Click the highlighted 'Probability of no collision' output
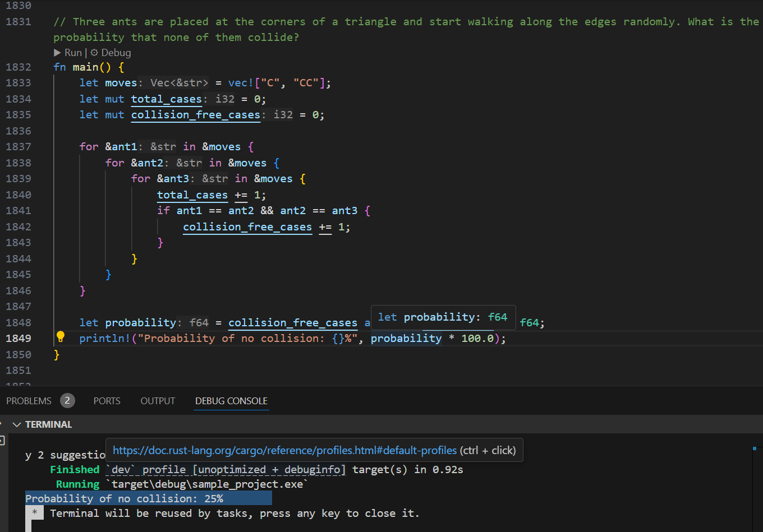 point(124,498)
